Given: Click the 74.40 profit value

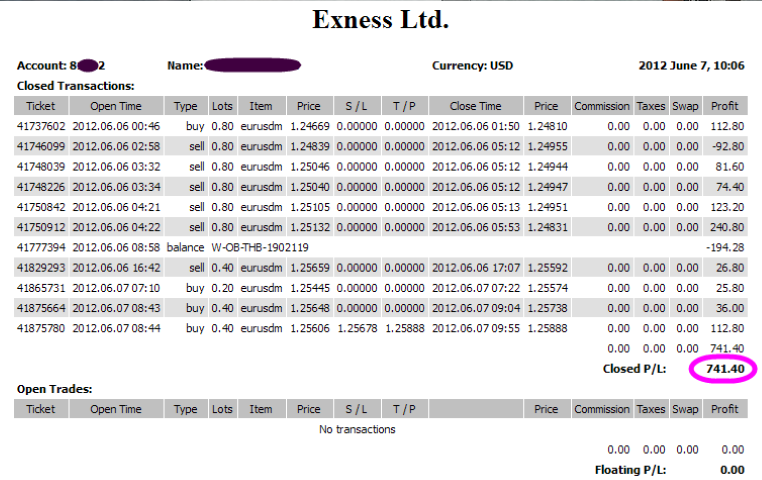Looking at the screenshot, I should [729, 187].
